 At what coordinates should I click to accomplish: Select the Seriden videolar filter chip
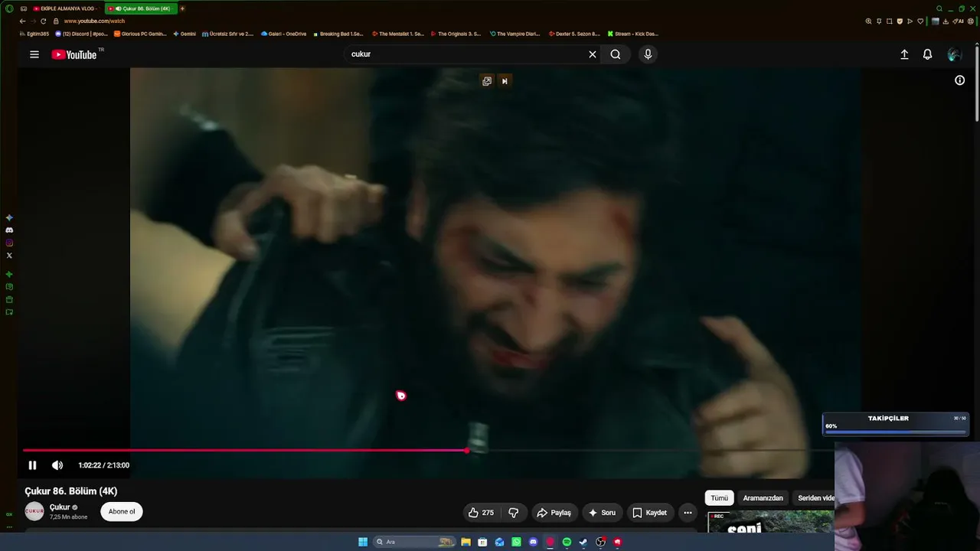(x=815, y=498)
